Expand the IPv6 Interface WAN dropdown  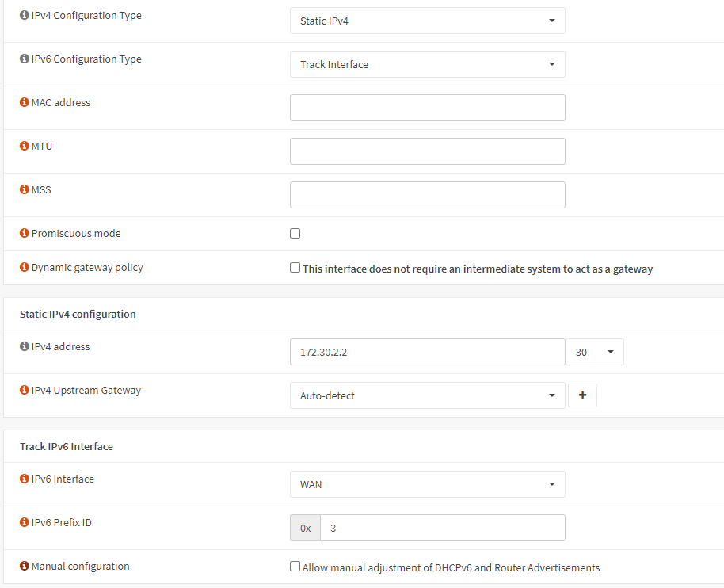pos(427,484)
